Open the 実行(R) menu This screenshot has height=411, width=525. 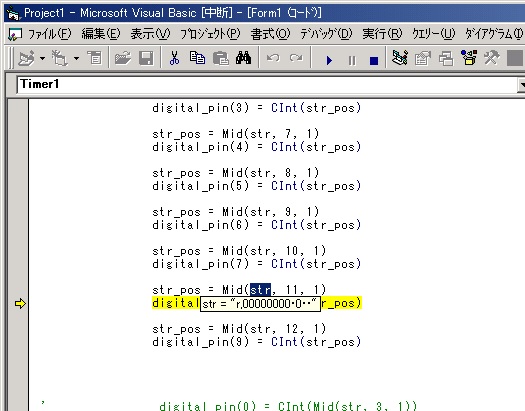382,34
